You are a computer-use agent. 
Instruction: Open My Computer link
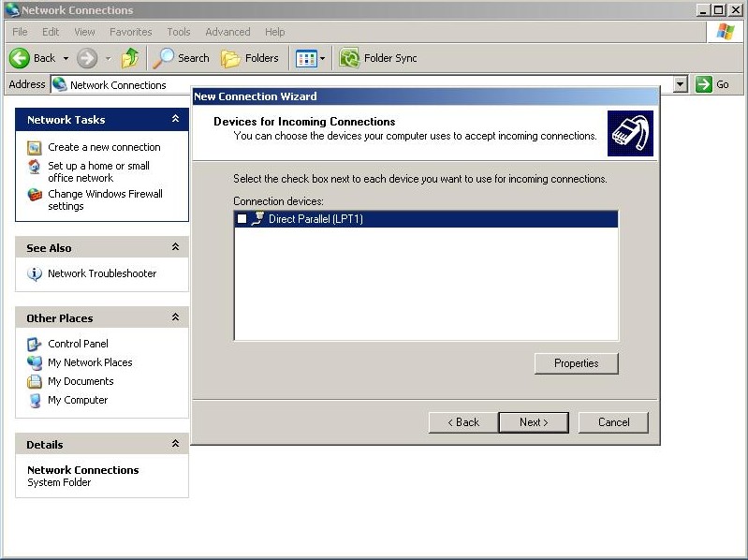tap(78, 400)
